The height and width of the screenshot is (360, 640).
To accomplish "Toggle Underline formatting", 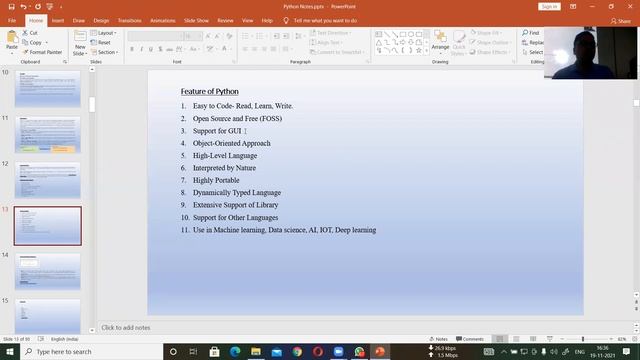I will tap(151, 49).
